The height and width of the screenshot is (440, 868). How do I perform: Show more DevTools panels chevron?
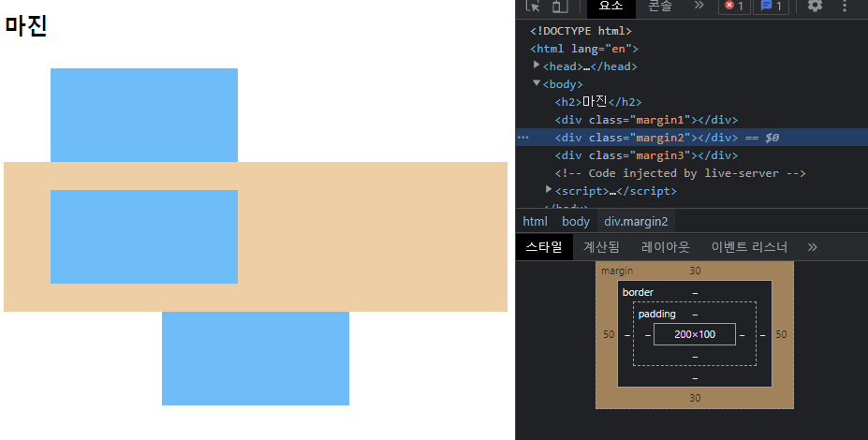pyautogui.click(x=699, y=6)
